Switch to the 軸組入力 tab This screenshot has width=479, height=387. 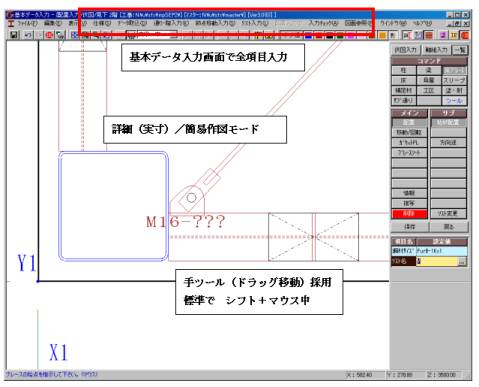[x=436, y=50]
